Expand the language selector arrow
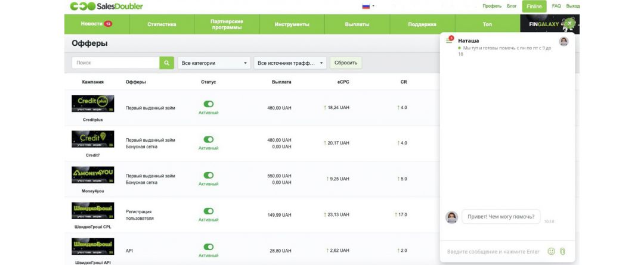 coord(373,6)
